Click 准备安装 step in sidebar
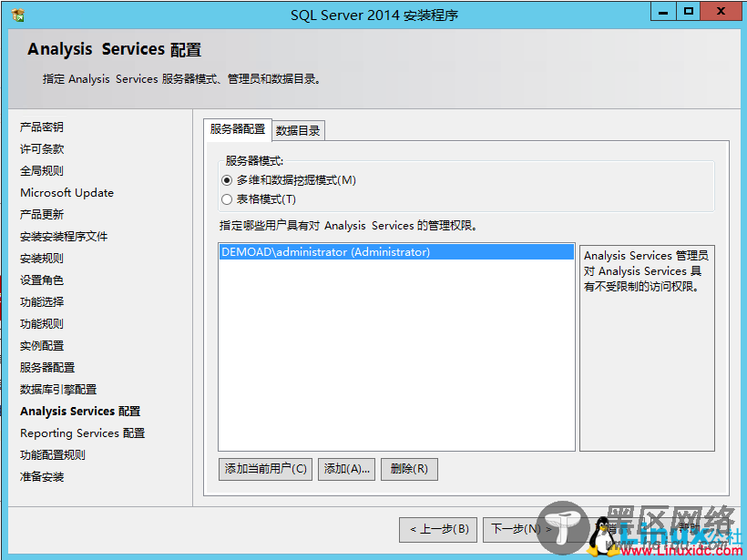Viewport: 747px width, 560px height. click(x=41, y=477)
